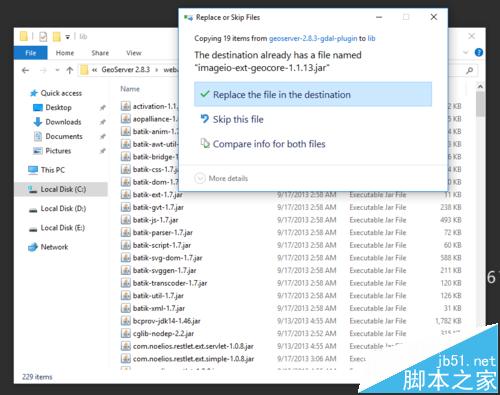Open Downloads in the navigation pane
500x395 pixels.
[x=63, y=122]
